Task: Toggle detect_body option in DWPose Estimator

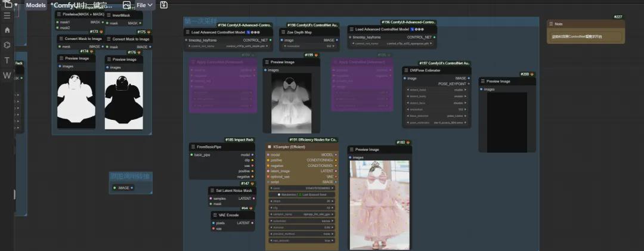Action: [436, 97]
